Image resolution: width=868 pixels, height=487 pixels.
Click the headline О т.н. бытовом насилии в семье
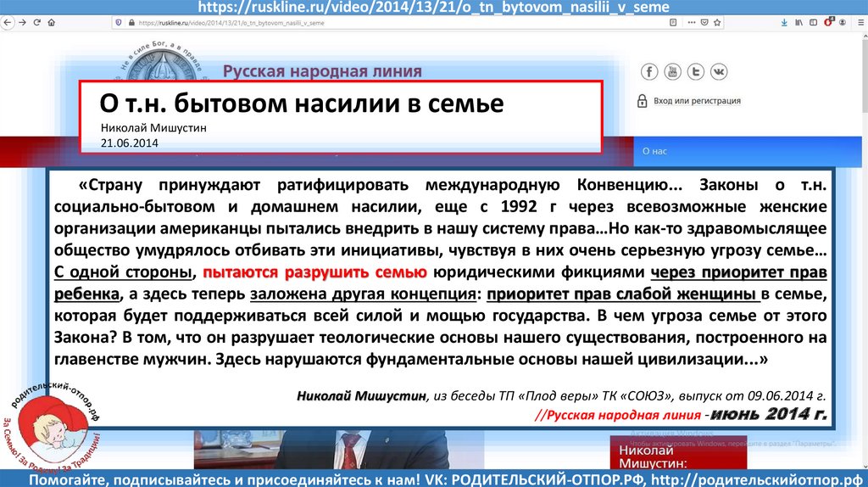pyautogui.click(x=302, y=104)
